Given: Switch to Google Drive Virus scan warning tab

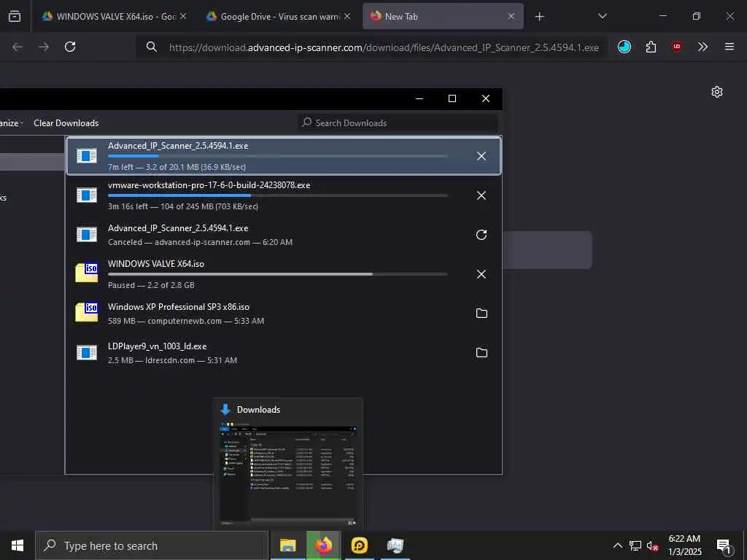Looking at the screenshot, I should click(278, 16).
